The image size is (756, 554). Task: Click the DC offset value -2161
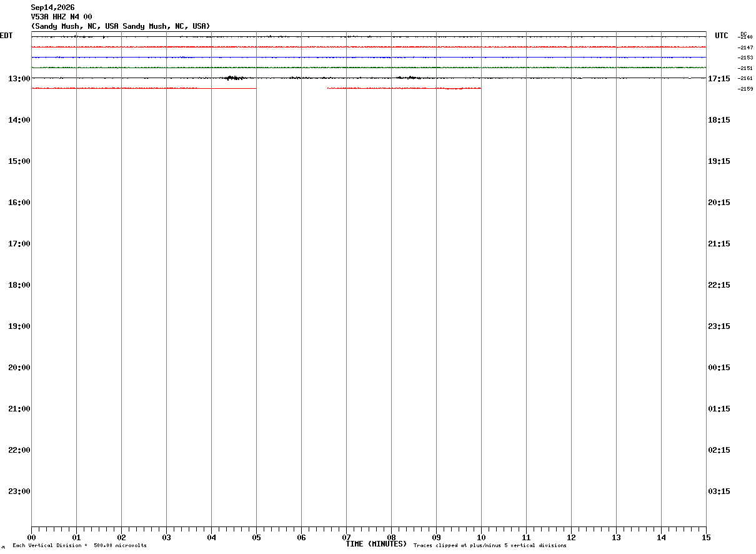pyautogui.click(x=745, y=79)
